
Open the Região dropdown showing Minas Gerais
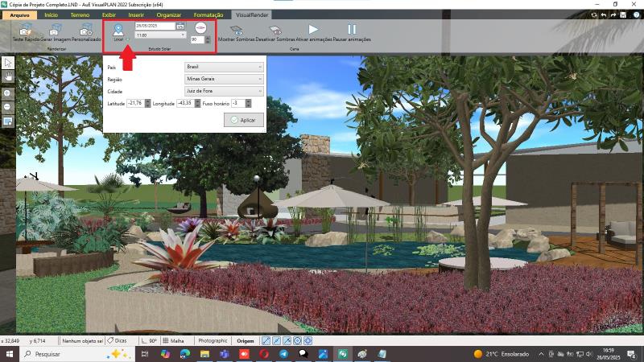[224, 79]
